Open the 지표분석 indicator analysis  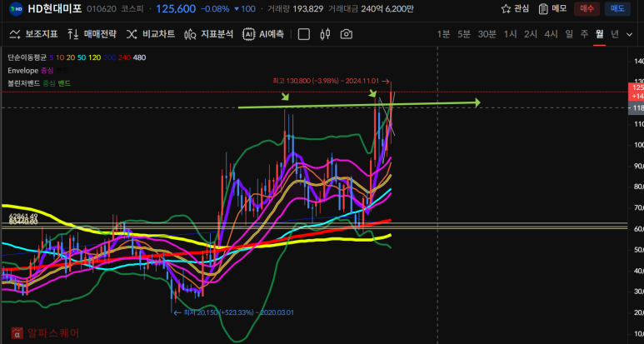[x=208, y=34]
